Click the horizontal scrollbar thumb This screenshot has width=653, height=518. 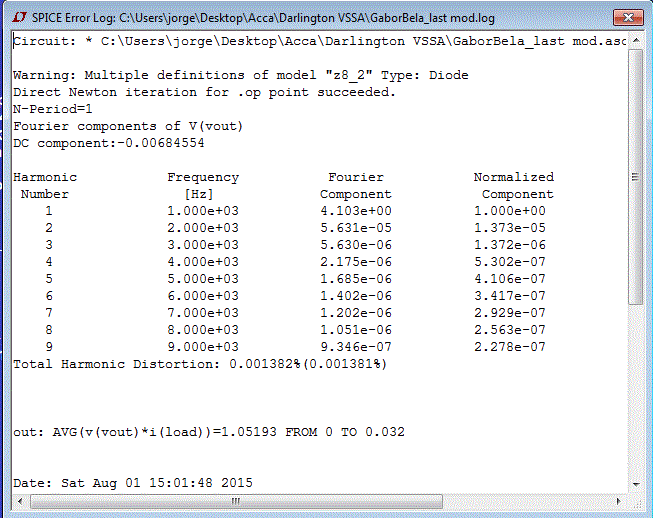[x=236, y=501]
